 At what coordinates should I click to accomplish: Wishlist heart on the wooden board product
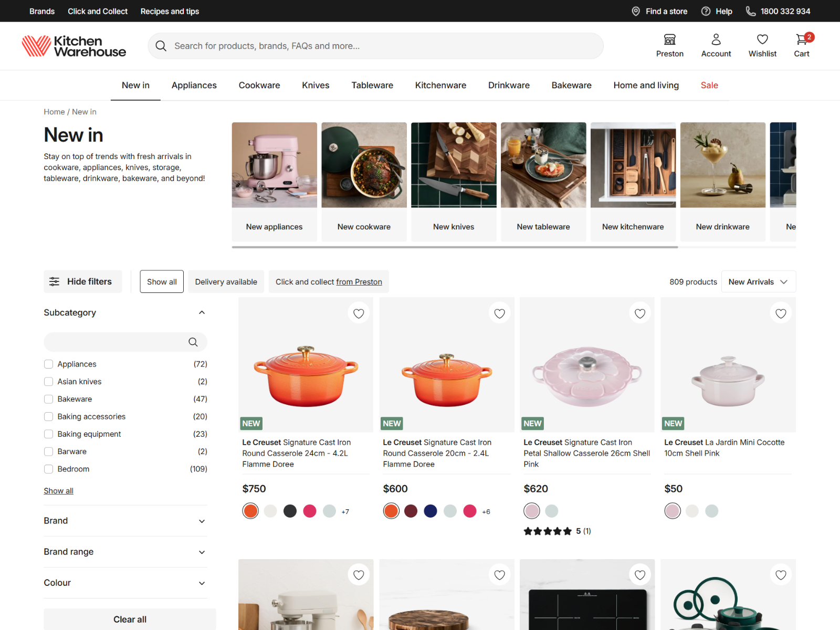pyautogui.click(x=499, y=575)
